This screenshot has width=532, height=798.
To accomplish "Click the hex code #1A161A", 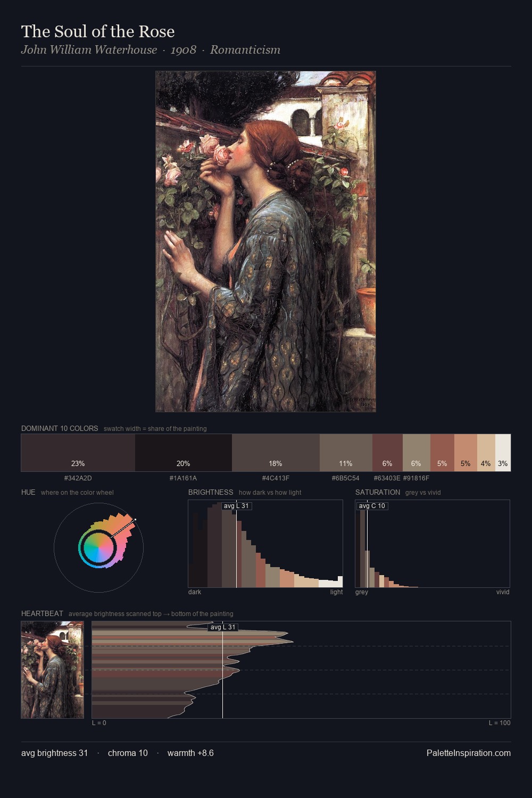I will [183, 478].
